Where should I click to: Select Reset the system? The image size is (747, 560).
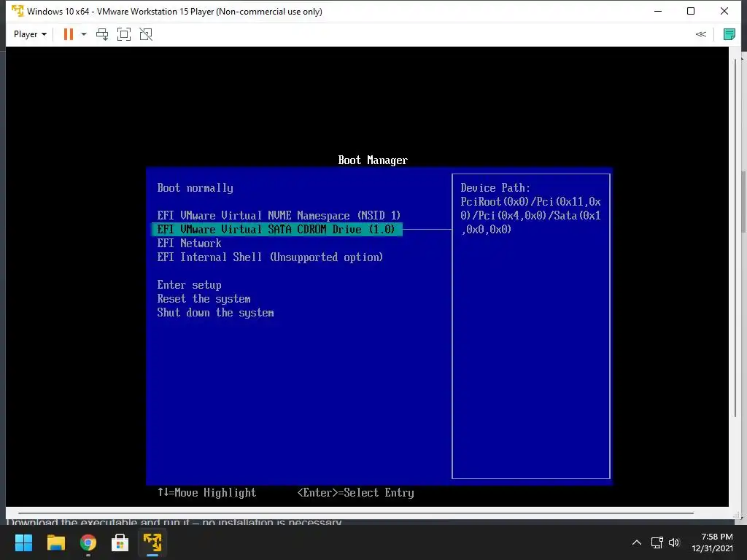[x=204, y=299]
